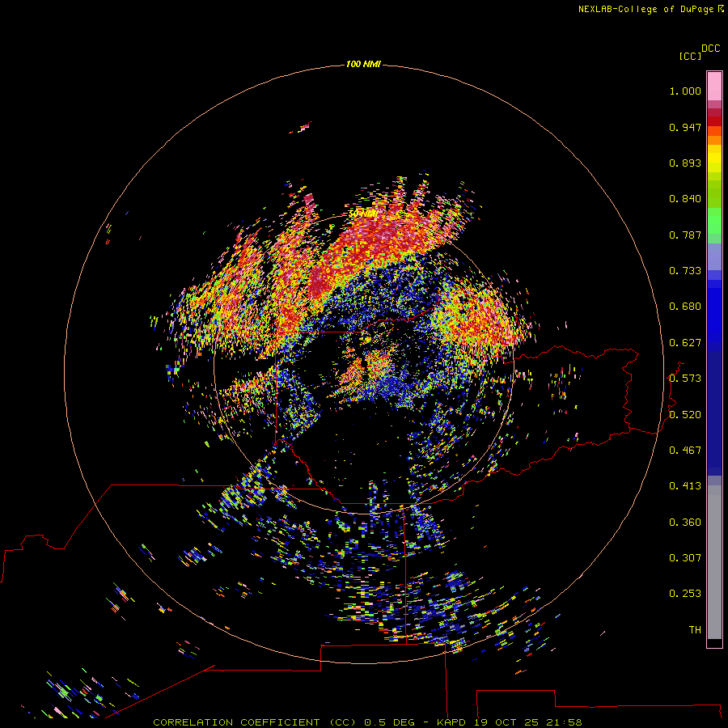Select the 0.360 legend value

(685, 523)
